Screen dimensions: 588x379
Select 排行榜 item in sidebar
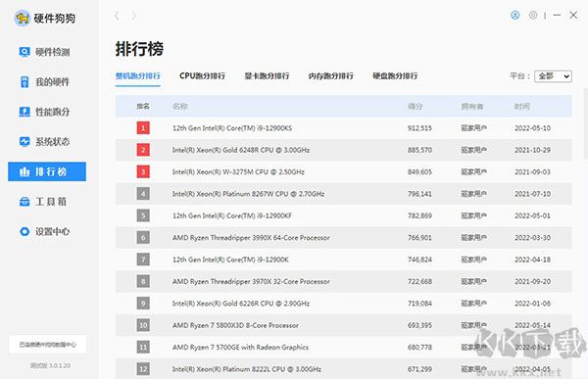click(x=47, y=171)
